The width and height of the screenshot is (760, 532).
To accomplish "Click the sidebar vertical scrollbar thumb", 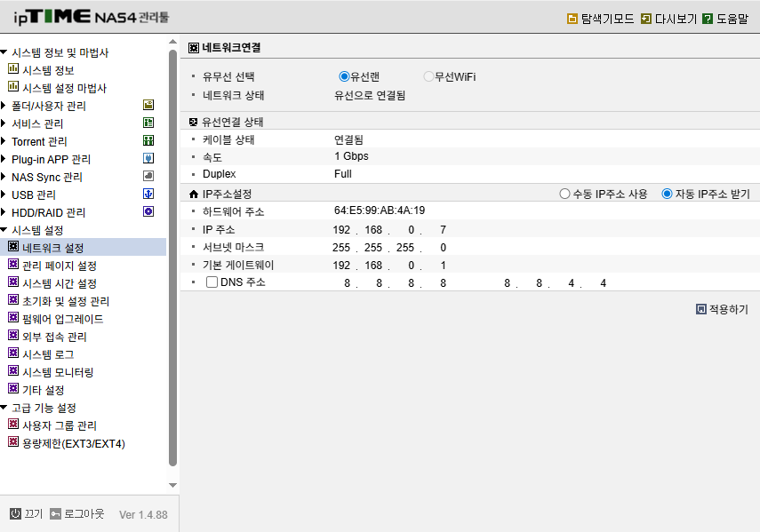I will coord(173,258).
